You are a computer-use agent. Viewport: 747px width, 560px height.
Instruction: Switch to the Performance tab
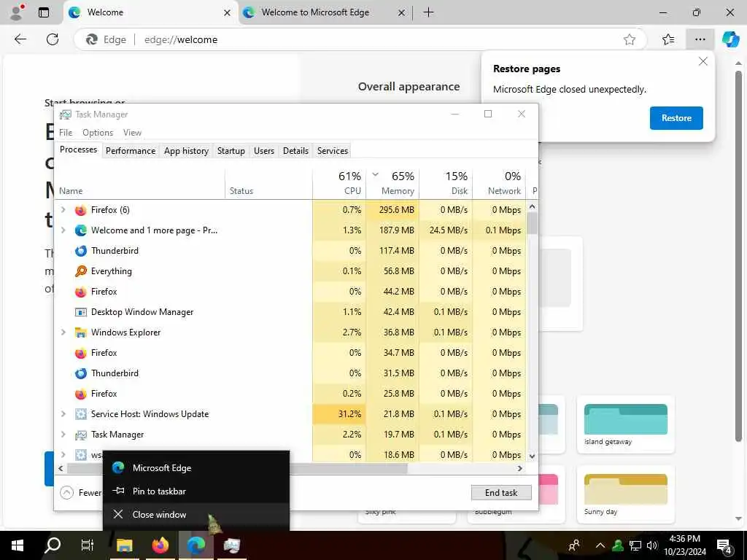(131, 151)
